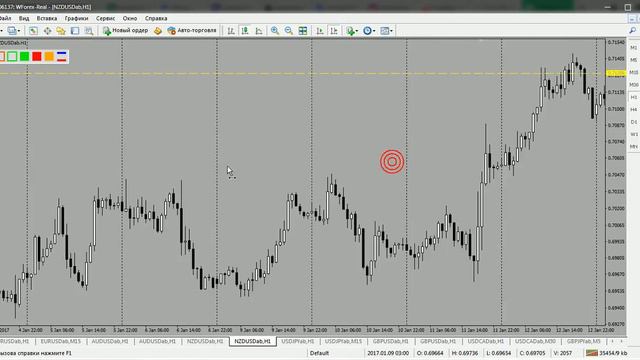Switch to USDCADab,H1 chart tab
Image resolution: width=640 pixels, height=360 pixels.
tap(485, 341)
